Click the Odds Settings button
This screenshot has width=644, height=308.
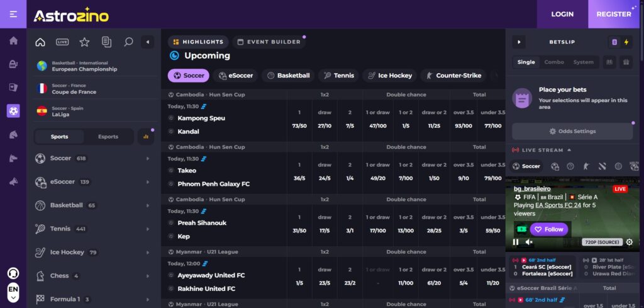[572, 131]
